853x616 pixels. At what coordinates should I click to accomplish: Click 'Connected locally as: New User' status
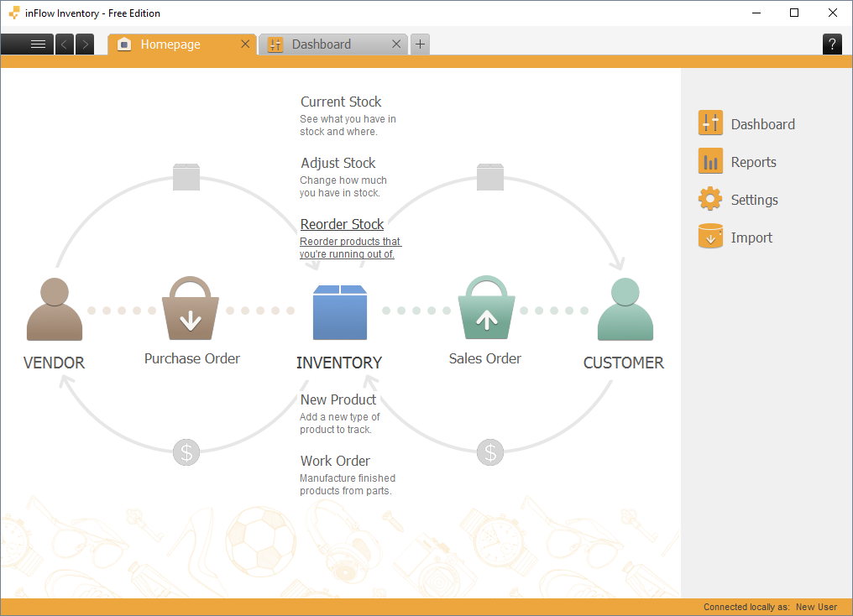[x=771, y=607]
